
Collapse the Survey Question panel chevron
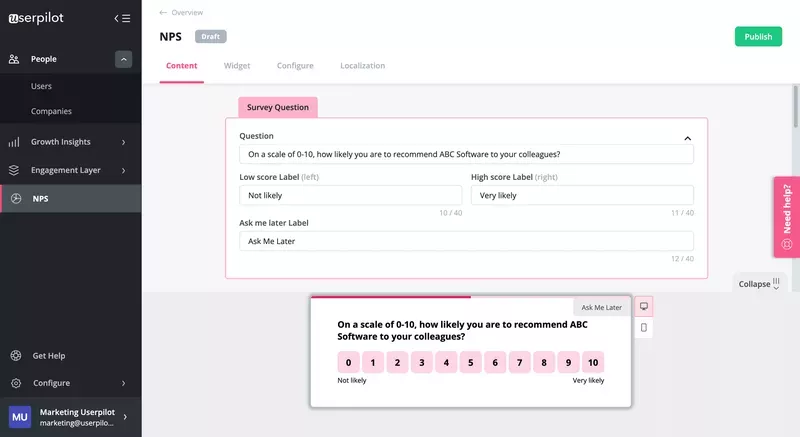click(687, 138)
